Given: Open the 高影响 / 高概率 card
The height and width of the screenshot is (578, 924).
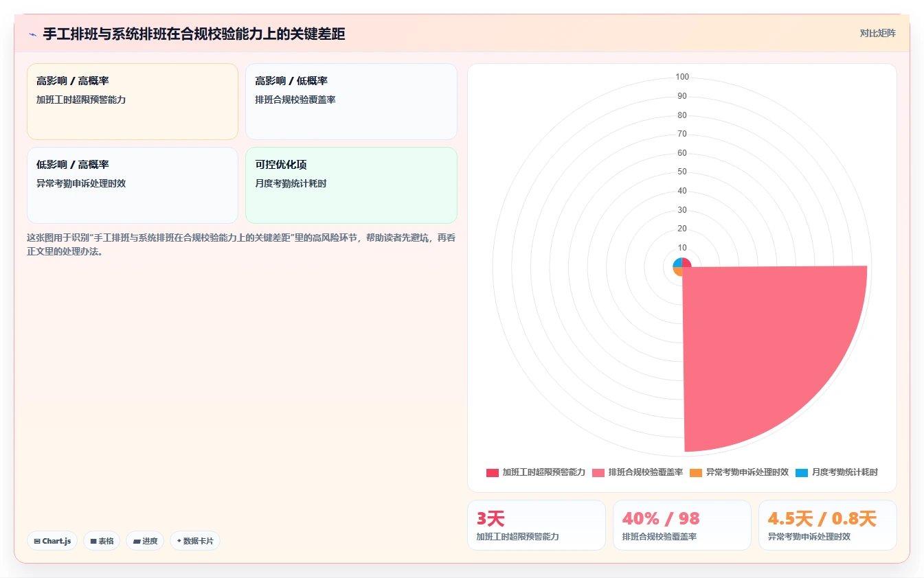Looking at the screenshot, I should [x=133, y=102].
